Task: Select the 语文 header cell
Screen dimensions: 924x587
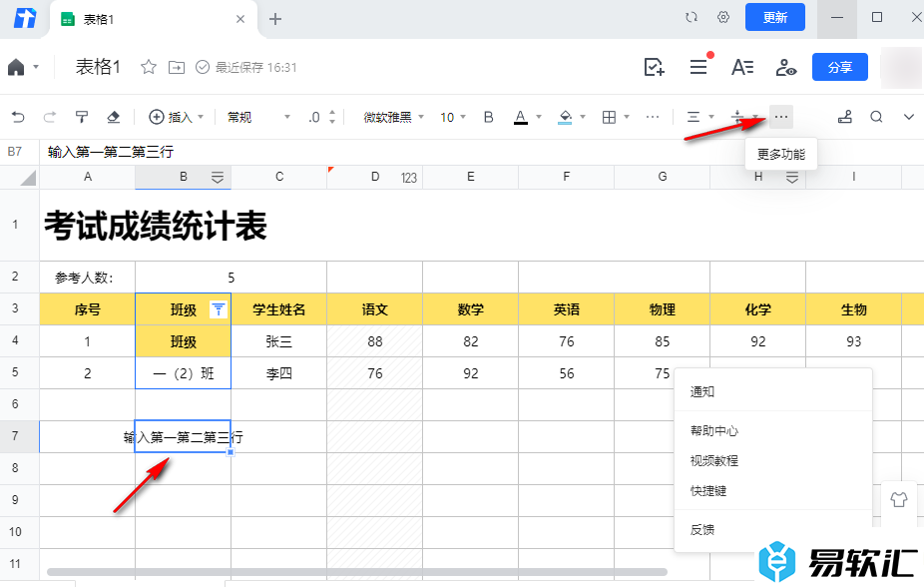Action: click(x=375, y=309)
